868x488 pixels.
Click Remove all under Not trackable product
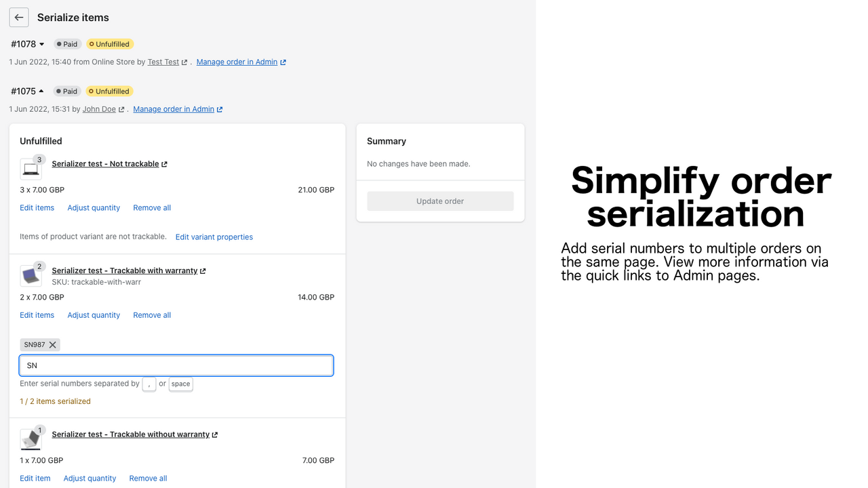tap(151, 207)
